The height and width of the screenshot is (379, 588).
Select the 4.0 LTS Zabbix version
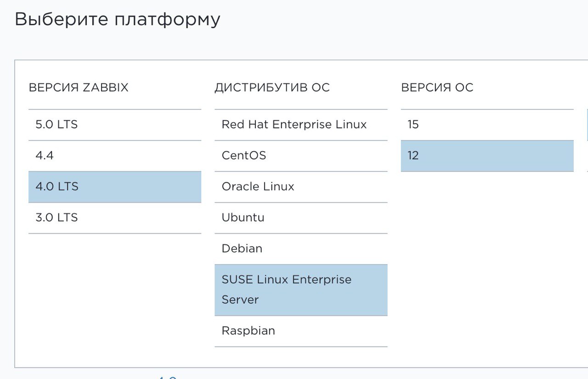pos(115,187)
